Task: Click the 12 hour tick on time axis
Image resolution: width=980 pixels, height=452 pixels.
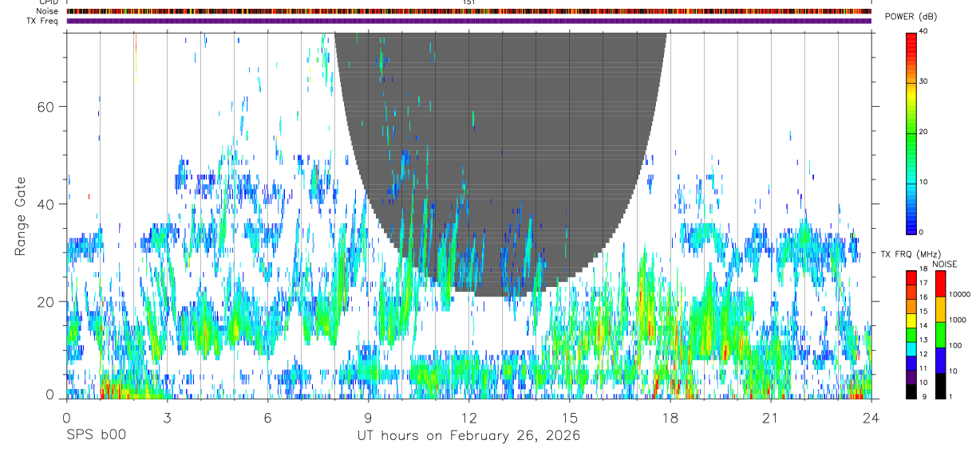Action: [x=468, y=417]
